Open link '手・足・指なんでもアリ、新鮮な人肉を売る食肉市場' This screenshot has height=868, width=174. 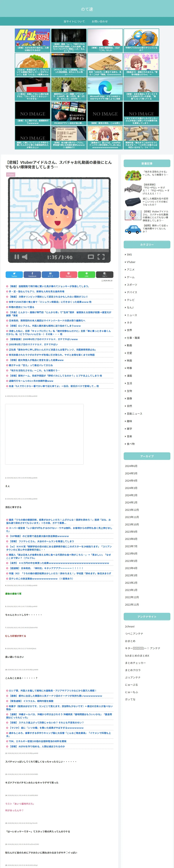coord(37,292)
